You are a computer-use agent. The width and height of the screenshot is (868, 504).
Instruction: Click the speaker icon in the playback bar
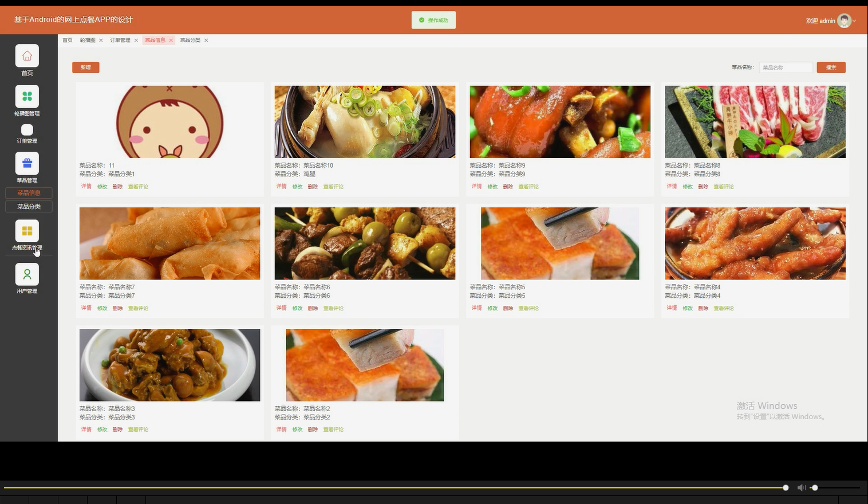pyautogui.click(x=801, y=487)
